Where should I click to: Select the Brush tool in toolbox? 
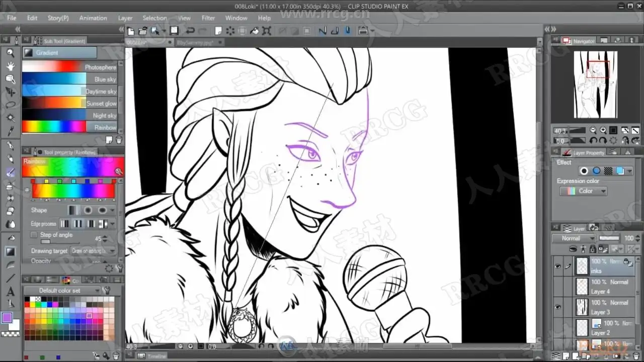(10, 172)
